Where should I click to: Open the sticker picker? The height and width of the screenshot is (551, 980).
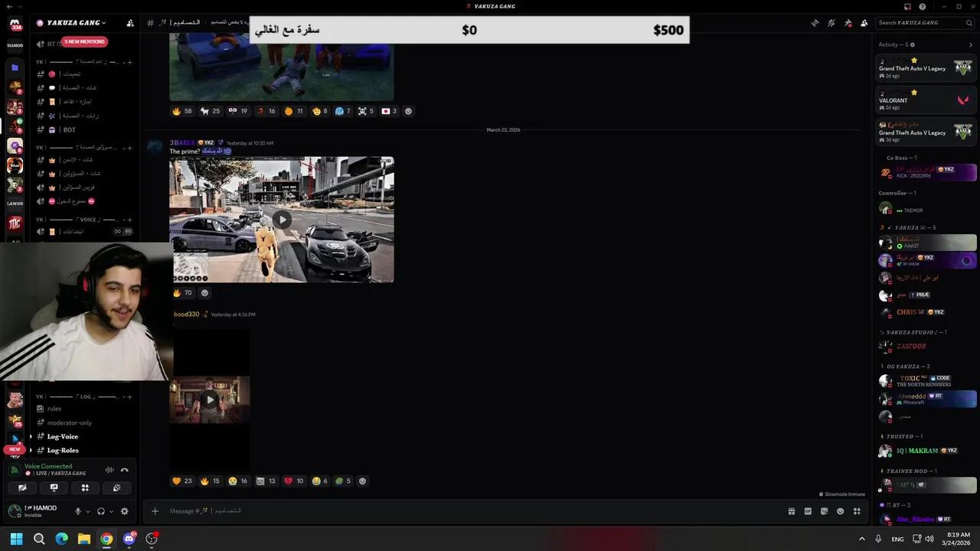824,510
